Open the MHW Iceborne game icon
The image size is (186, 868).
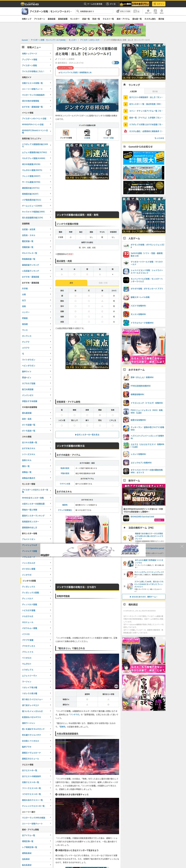25,11
